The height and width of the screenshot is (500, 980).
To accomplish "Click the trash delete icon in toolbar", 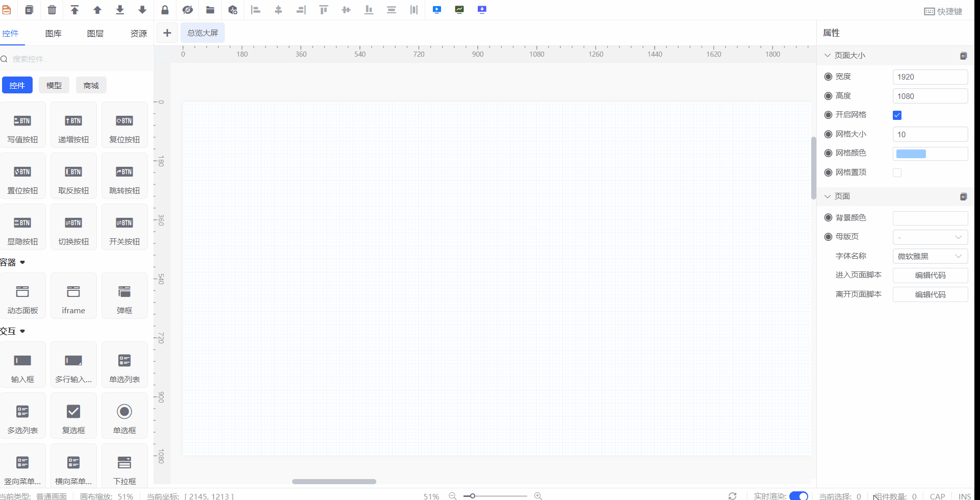I will (51, 10).
